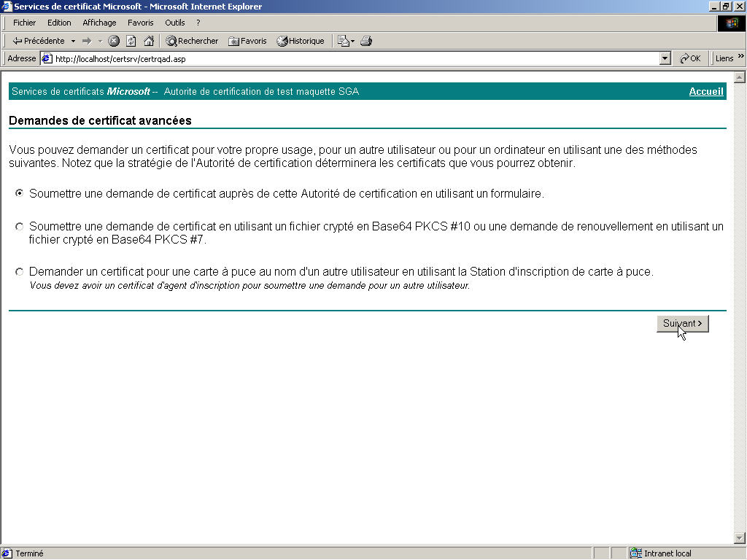Screen dimensions: 747x560
Task: Click the forward arrow icon
Action: tap(87, 42)
